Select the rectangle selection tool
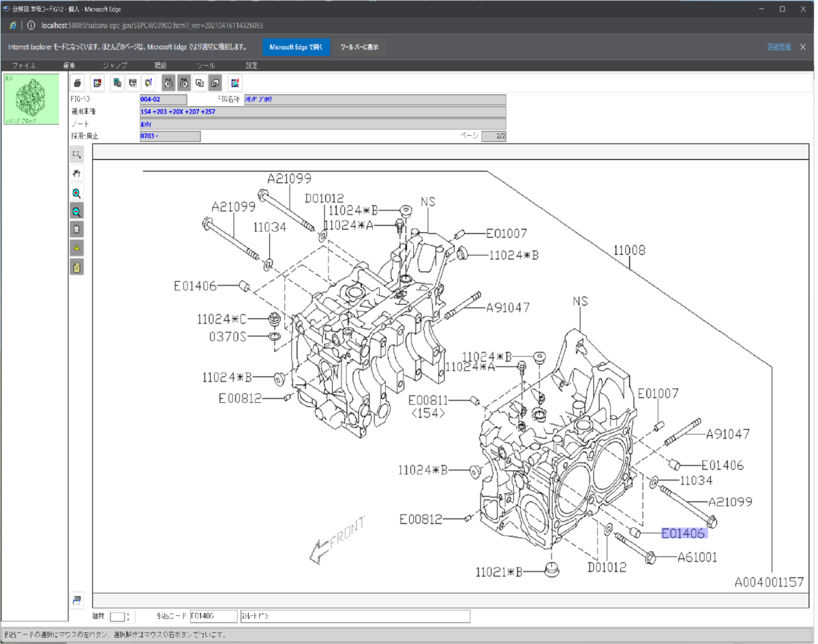Image resolution: width=818 pixels, height=644 pixels. [x=77, y=155]
